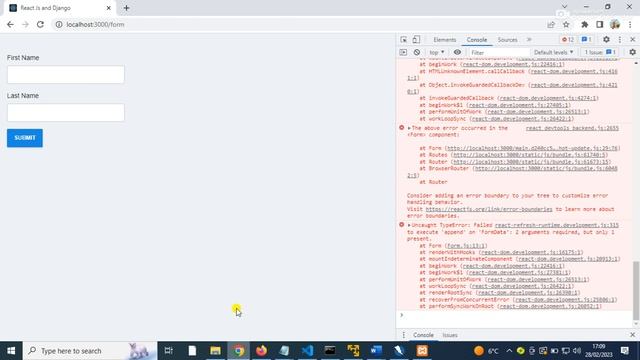
Task: Reload the localhost:3000/form page
Action: 40,24
